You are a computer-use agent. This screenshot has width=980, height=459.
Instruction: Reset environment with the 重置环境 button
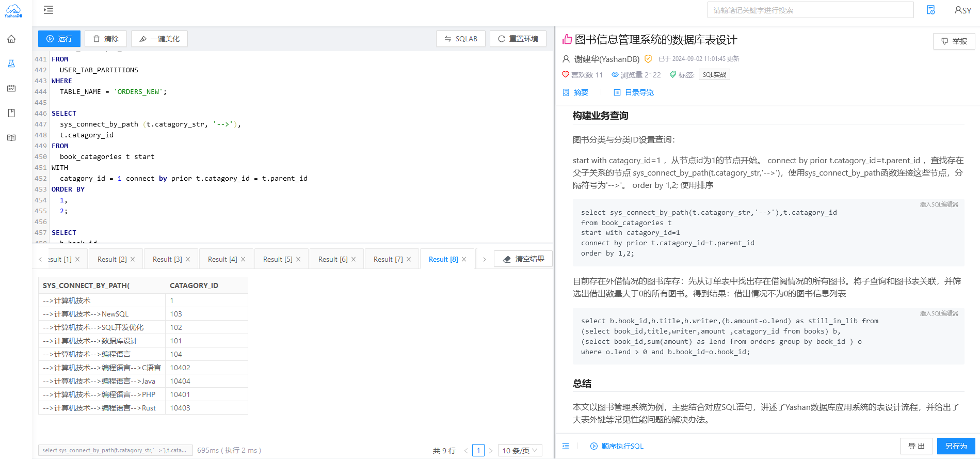pyautogui.click(x=518, y=39)
